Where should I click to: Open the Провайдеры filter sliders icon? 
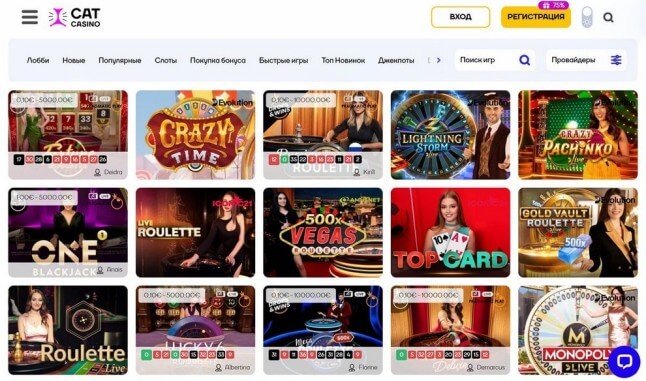[x=616, y=60]
